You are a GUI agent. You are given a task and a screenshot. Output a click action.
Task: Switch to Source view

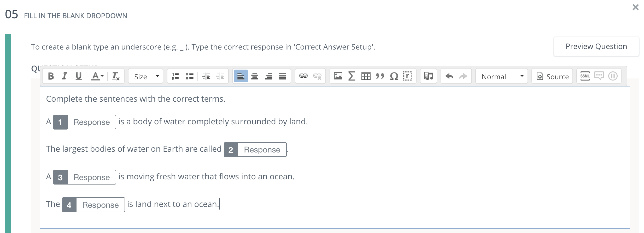(x=552, y=76)
